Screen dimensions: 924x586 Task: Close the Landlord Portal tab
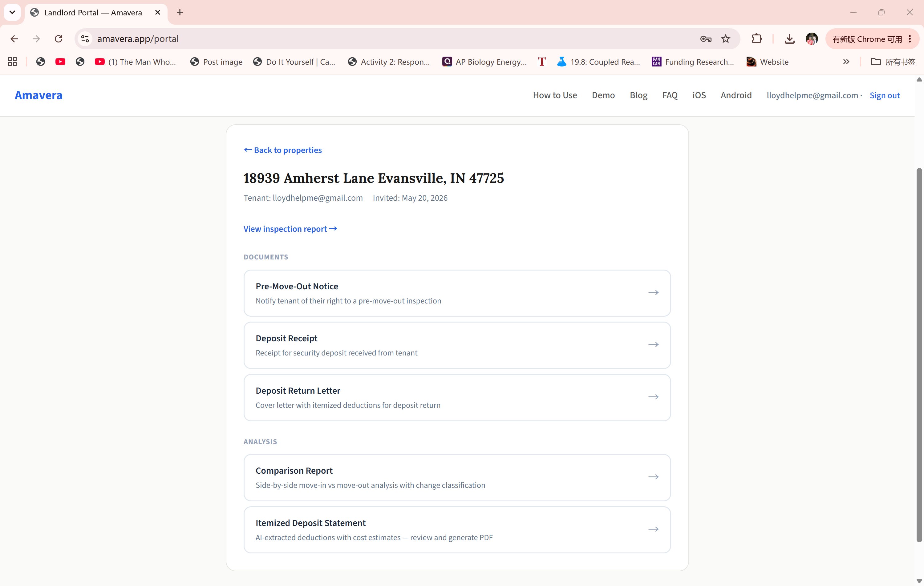[158, 12]
